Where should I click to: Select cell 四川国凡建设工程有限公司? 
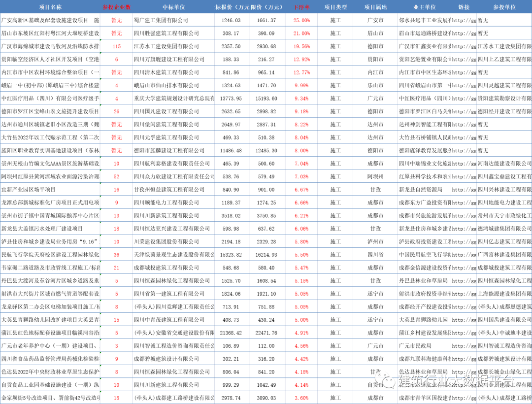point(166,111)
